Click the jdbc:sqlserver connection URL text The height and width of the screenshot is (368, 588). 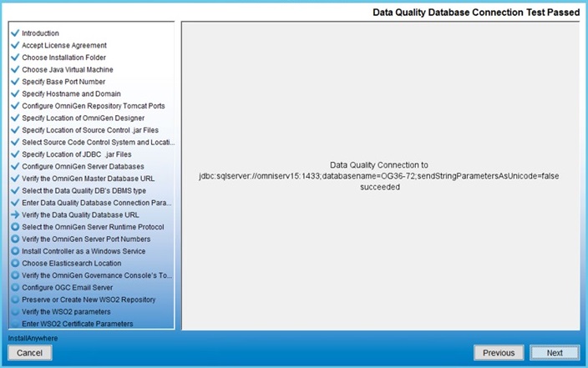378,176
